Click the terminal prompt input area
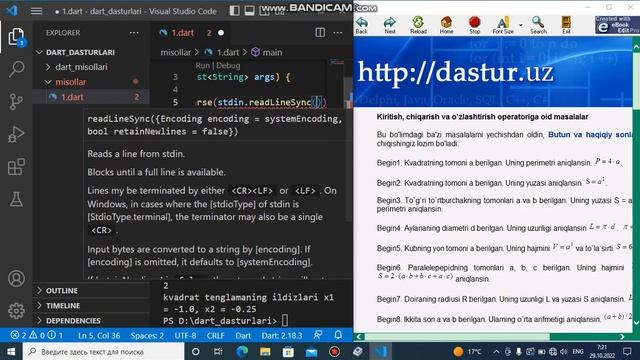Screen dimensions: 640x360 (x=284, y=321)
